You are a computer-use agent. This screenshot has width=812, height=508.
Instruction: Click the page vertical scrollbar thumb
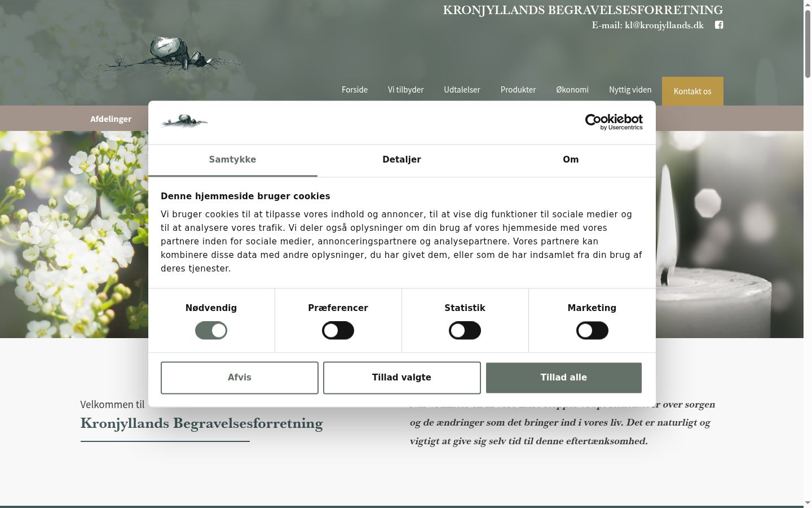point(807,43)
